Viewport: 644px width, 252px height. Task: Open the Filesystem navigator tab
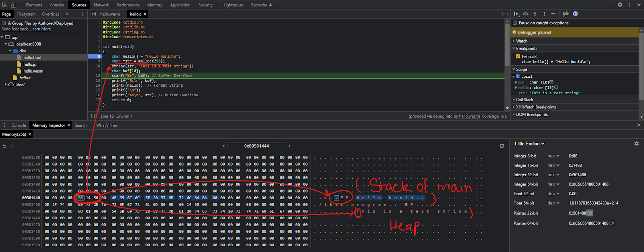pyautogui.click(x=27, y=14)
